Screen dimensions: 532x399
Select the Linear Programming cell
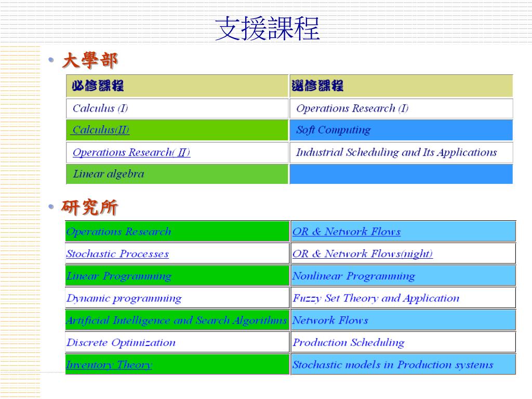177,276
